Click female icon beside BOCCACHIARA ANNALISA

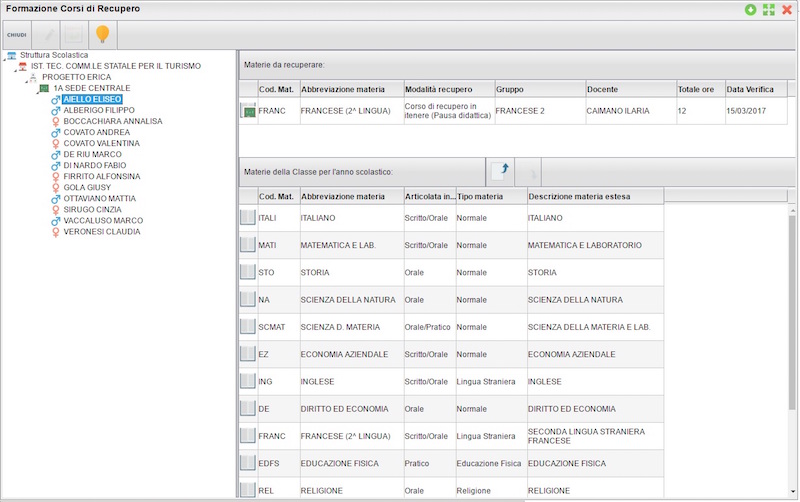pos(56,121)
